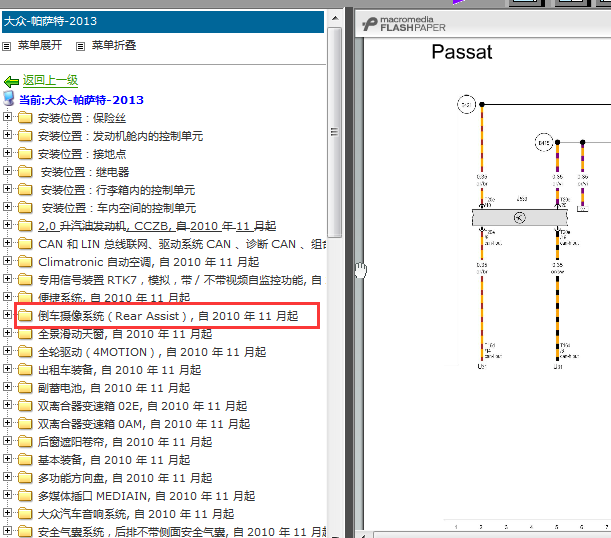Open 便捷系统, 自 2010 年 11 月起
This screenshot has width=611, height=538.
pyautogui.click(x=114, y=298)
